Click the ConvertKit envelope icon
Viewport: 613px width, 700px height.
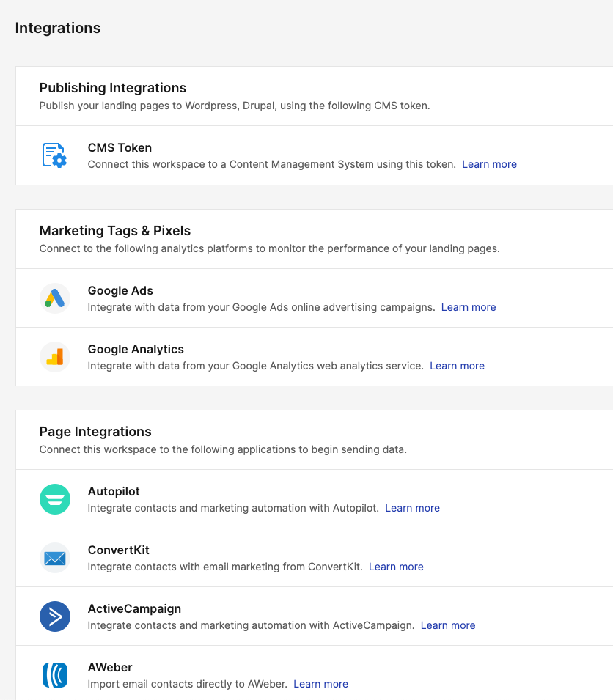(x=54, y=558)
